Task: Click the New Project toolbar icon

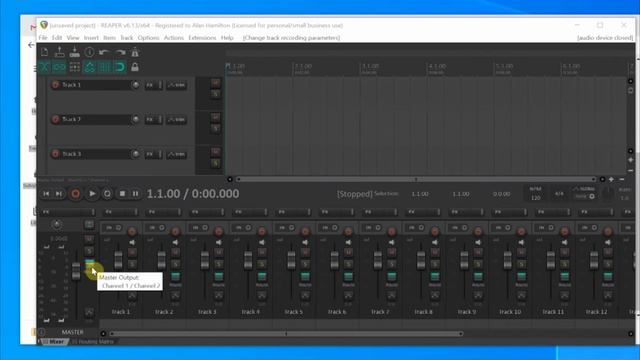Action: 44,52
